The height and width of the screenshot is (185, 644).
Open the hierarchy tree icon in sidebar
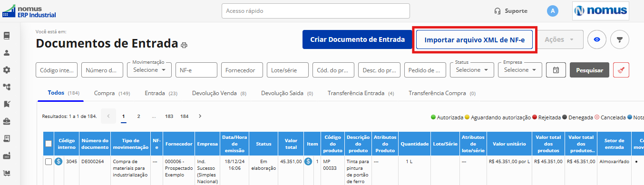click(x=7, y=87)
